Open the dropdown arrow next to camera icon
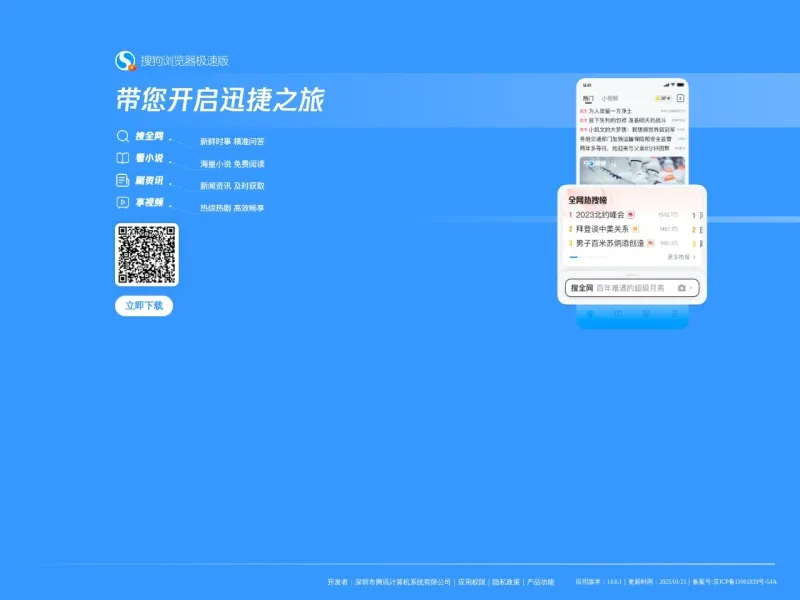800x600 pixels. (x=691, y=288)
